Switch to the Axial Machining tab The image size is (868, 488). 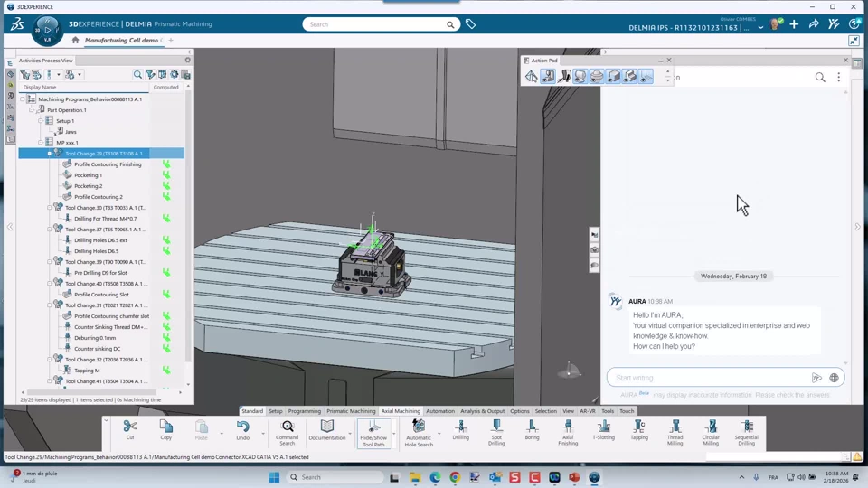pos(401,411)
